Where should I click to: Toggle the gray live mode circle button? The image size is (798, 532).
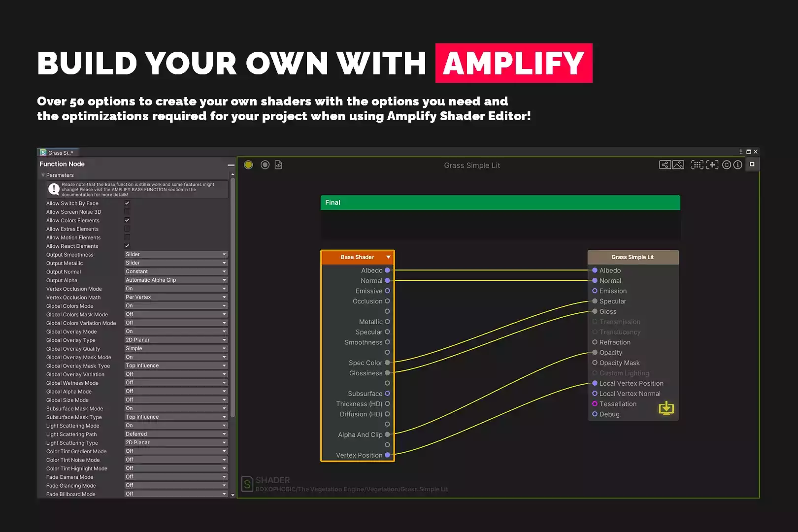click(265, 165)
